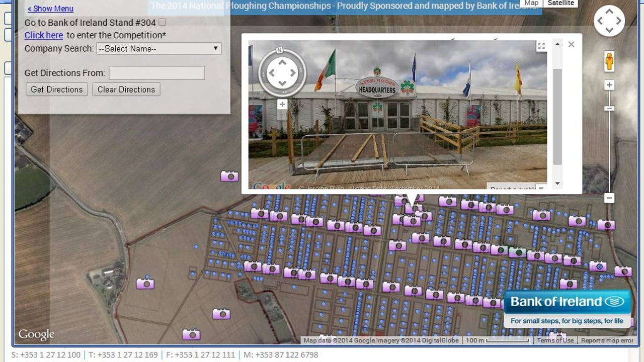
Task: Zoom out using the map minus button
Action: (x=609, y=198)
